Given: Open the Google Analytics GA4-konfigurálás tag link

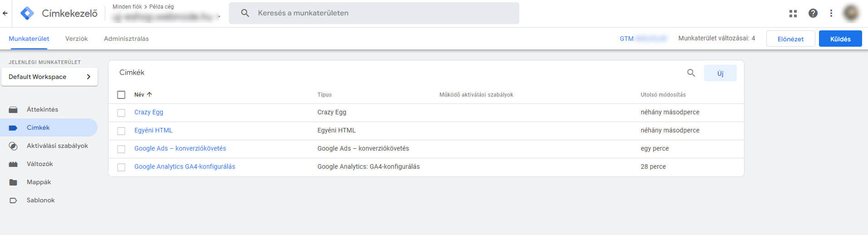Looking at the screenshot, I should 185,166.
